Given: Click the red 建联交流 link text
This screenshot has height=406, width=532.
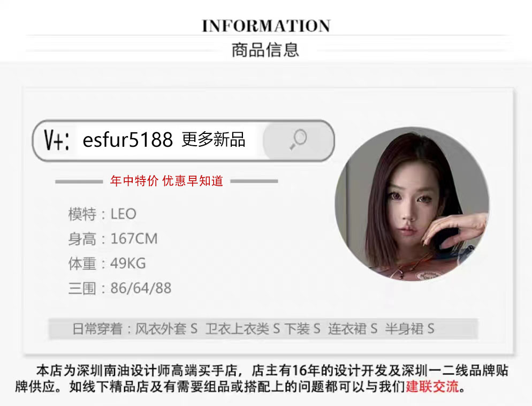Looking at the screenshot, I should [432, 387].
